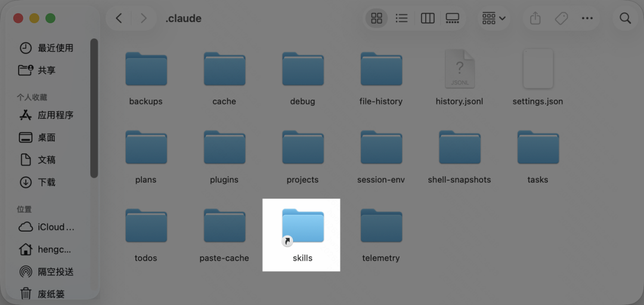Image resolution: width=644 pixels, height=305 pixels.
Task: Open the group-by dropdown
Action: [494, 18]
